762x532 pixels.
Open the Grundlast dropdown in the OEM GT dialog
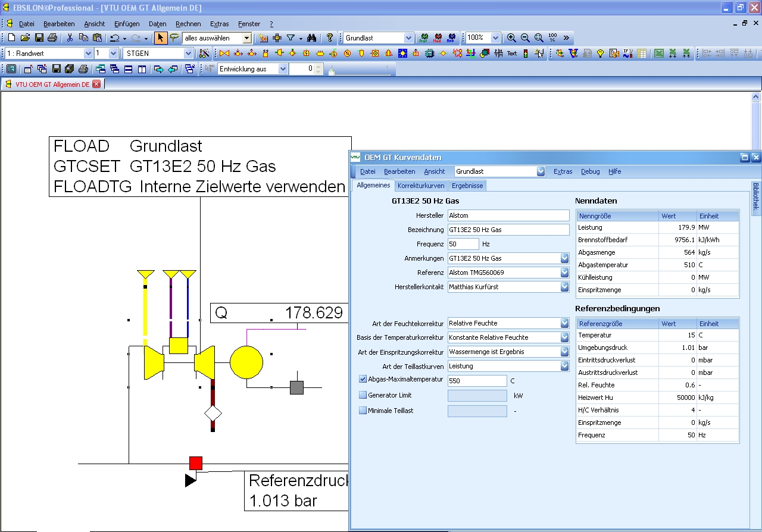point(541,171)
